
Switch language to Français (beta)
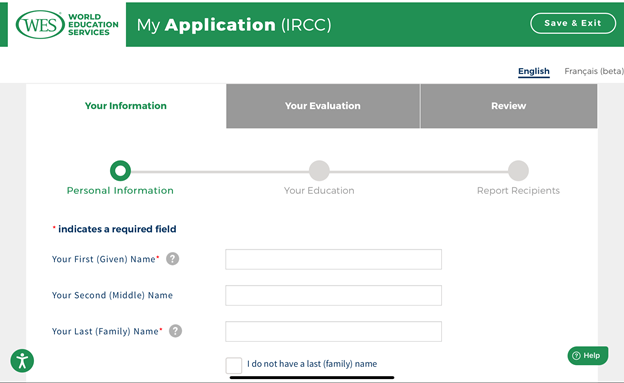594,71
